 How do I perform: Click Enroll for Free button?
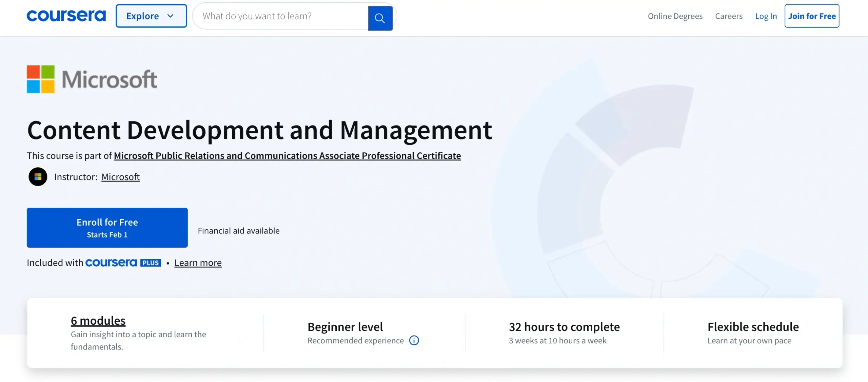click(x=107, y=228)
